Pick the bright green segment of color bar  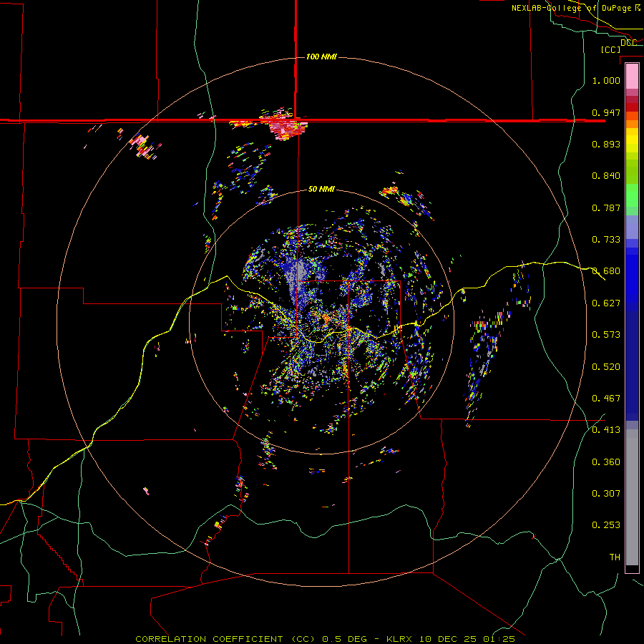tap(632, 195)
